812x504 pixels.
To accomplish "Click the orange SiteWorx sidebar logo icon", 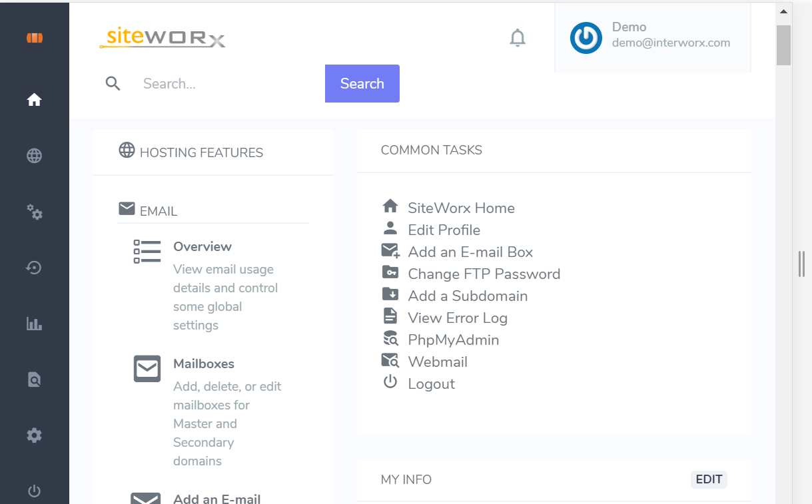I will tap(35, 38).
